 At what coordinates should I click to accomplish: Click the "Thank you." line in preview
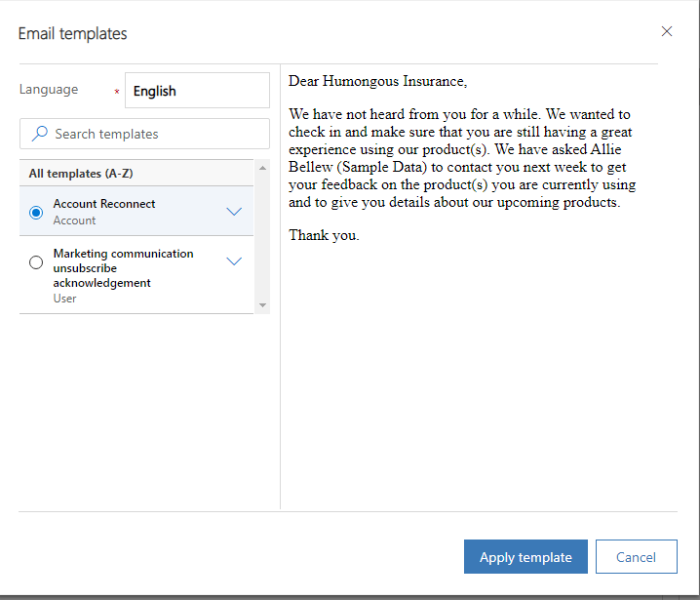[x=325, y=235]
